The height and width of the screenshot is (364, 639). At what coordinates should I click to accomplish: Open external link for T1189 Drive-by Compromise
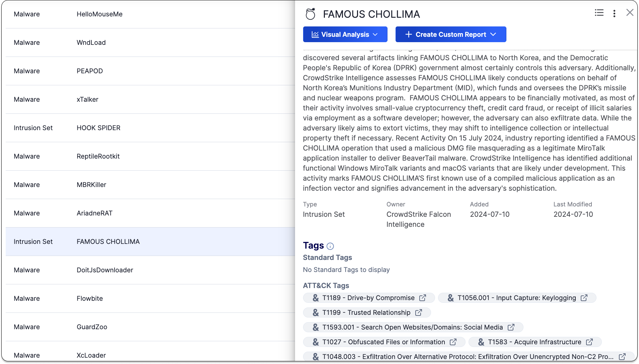423,298
